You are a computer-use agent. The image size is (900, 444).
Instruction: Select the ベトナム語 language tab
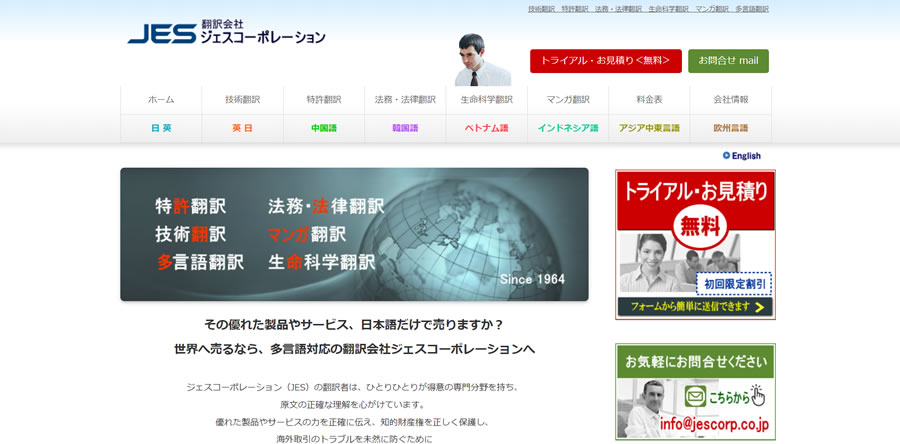487,128
